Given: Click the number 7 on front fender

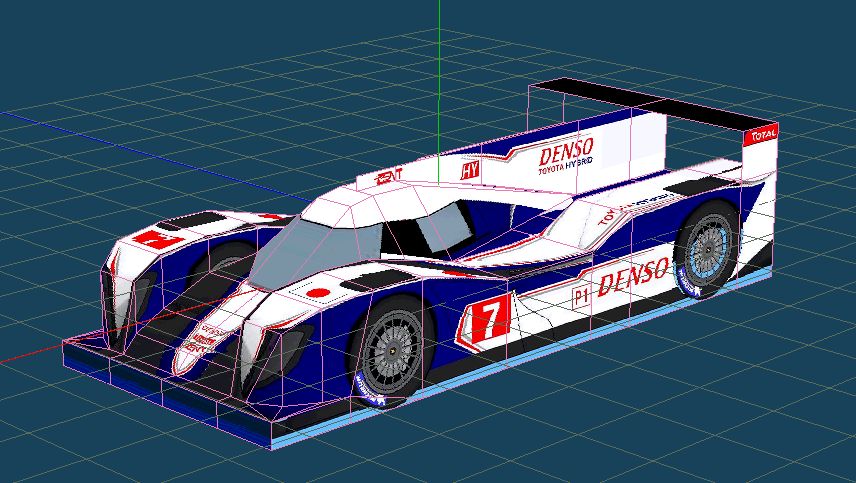Looking at the screenshot, I should (x=158, y=240).
